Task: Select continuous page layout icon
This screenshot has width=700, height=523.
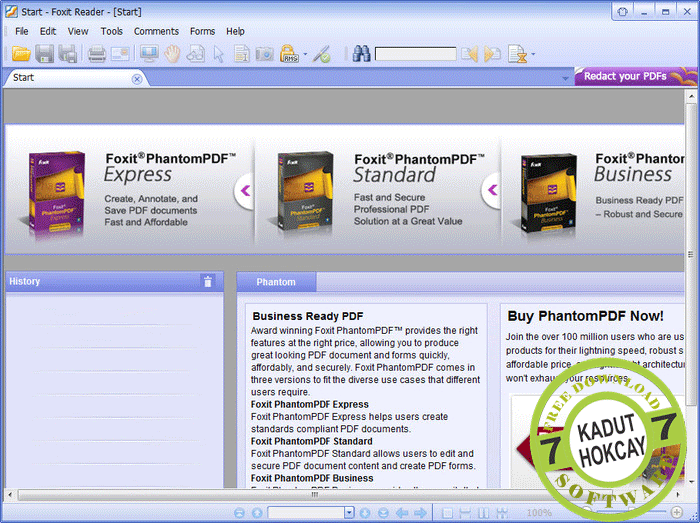Action: pos(465,513)
